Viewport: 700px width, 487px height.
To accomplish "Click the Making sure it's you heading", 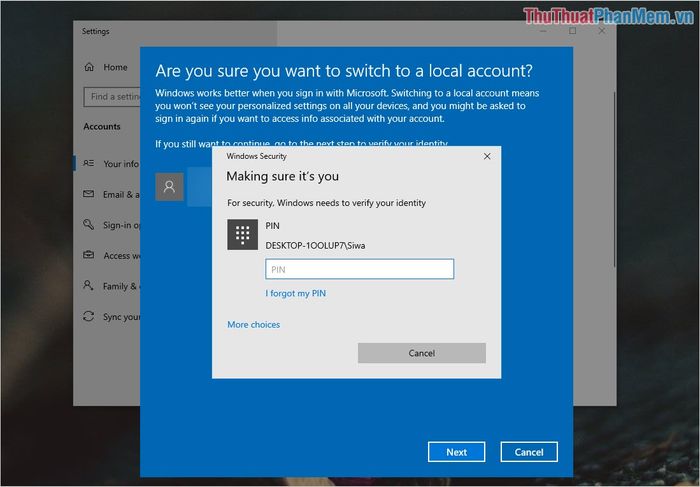I will click(x=283, y=176).
